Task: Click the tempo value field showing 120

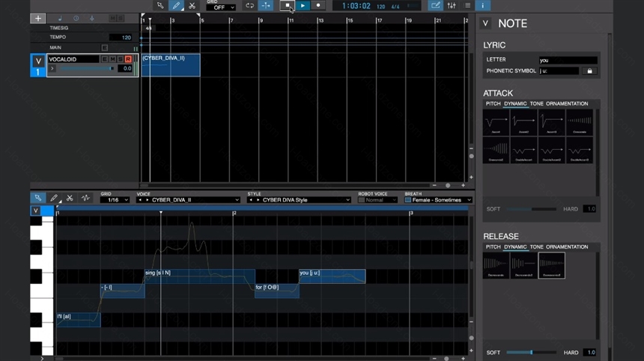Action: [x=121, y=37]
